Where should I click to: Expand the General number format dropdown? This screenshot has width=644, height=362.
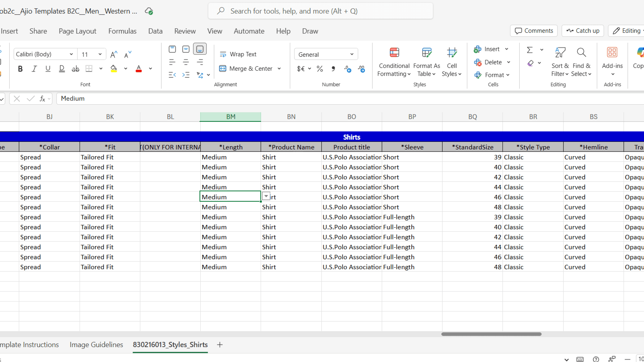(x=352, y=54)
